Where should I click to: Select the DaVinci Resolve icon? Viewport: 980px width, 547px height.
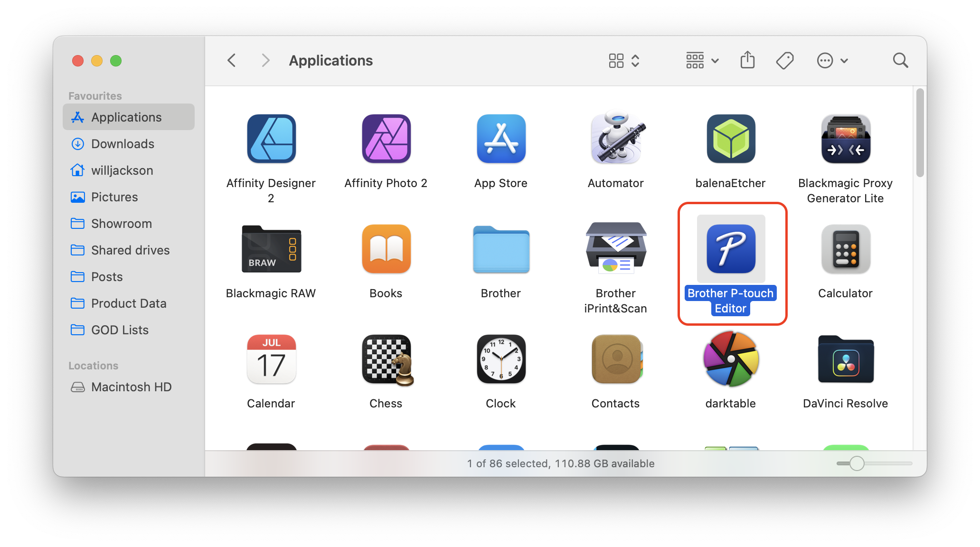click(x=846, y=359)
